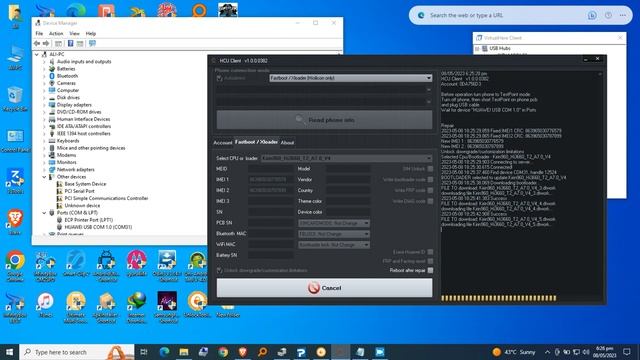
Task: Open Microsoft Edge from the taskbar
Action: (164, 352)
